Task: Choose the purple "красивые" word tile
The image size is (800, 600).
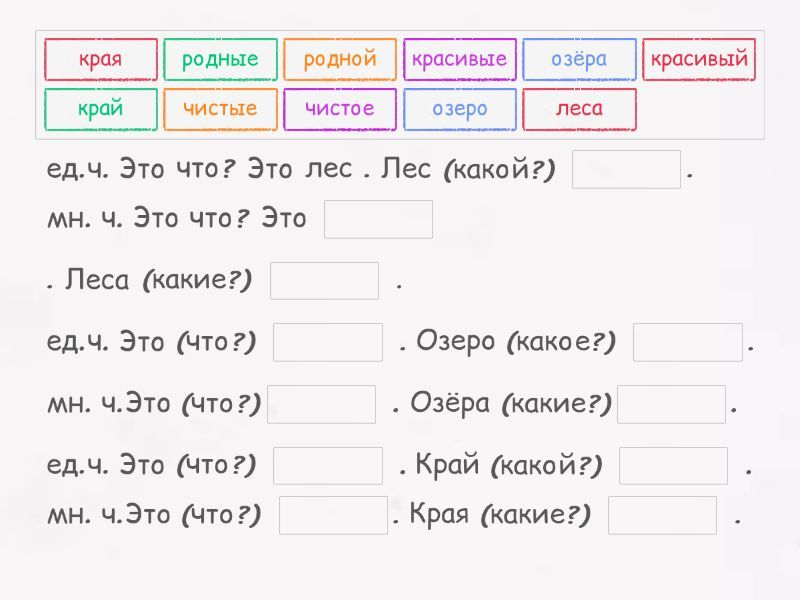Action: click(x=460, y=59)
